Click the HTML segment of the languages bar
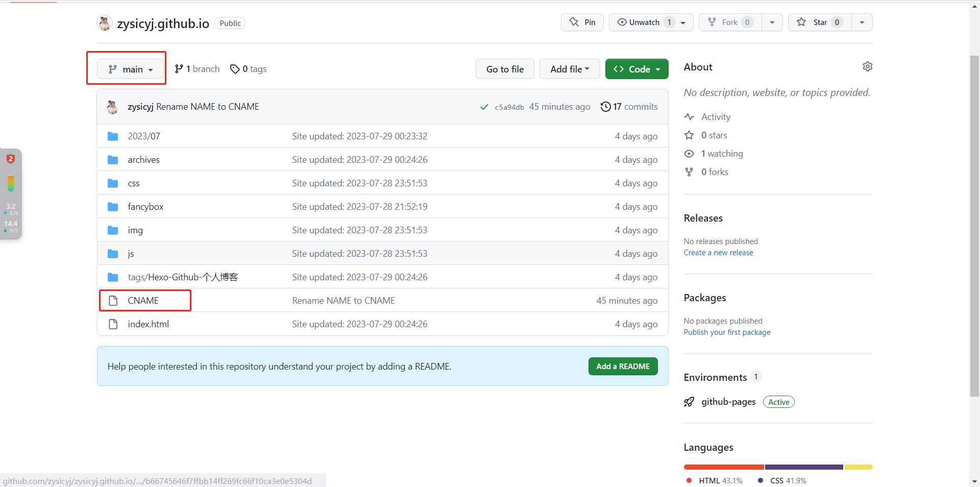 pos(723,467)
